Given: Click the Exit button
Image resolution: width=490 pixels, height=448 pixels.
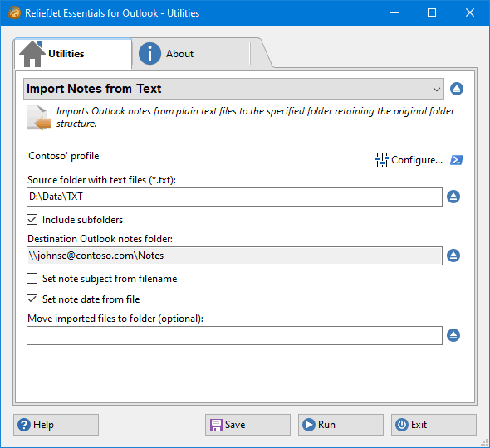Looking at the screenshot, I should pyautogui.click(x=434, y=425).
